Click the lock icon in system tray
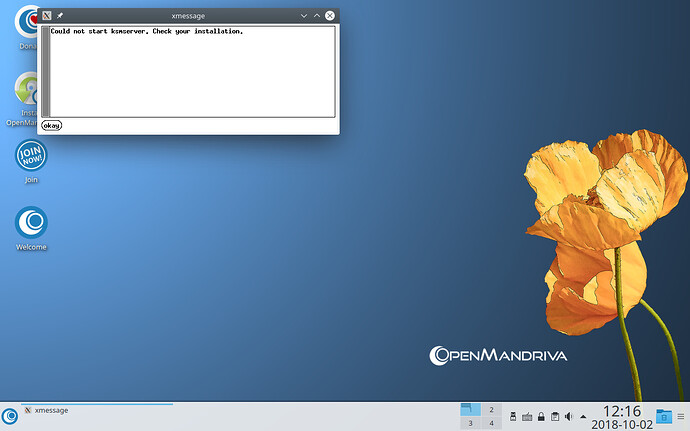690x431 pixels. tap(541, 416)
